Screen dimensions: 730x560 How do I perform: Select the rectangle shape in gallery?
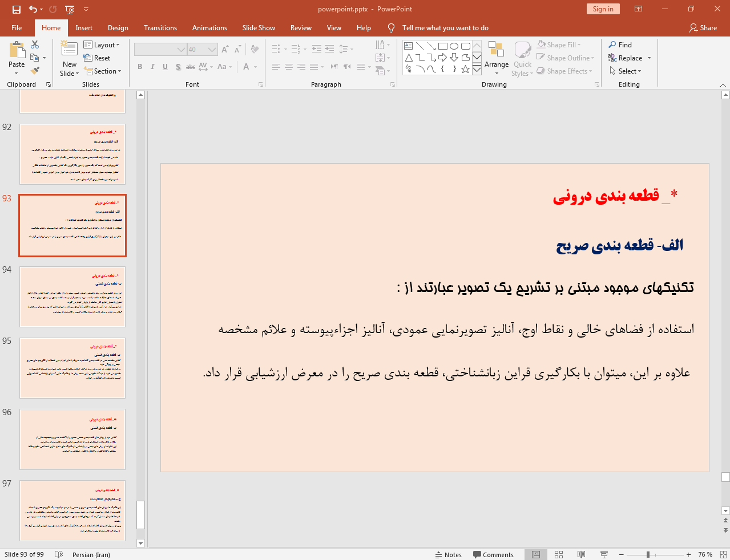pyautogui.click(x=442, y=46)
